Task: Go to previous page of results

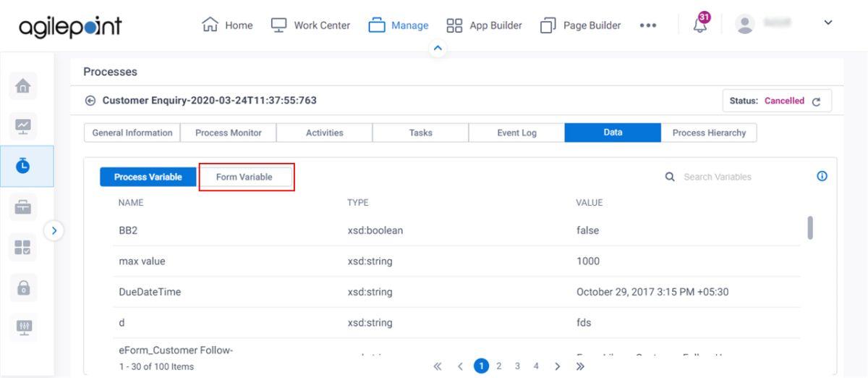Action: click(x=460, y=366)
